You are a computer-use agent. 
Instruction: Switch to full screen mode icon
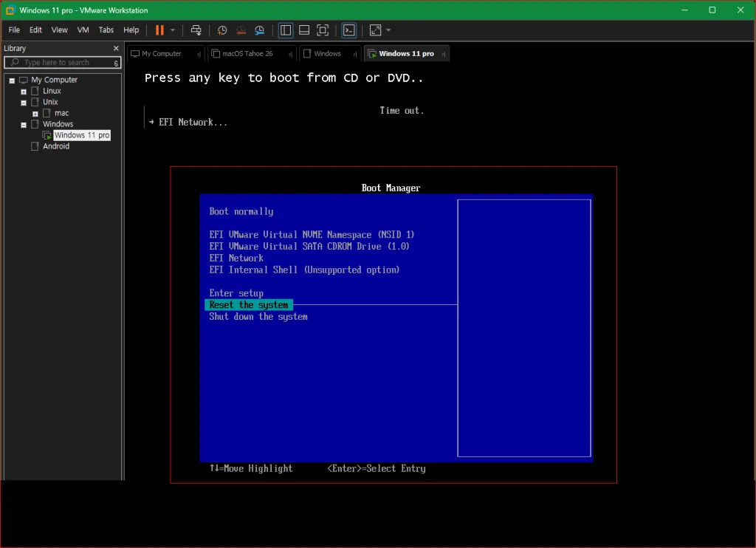click(323, 30)
